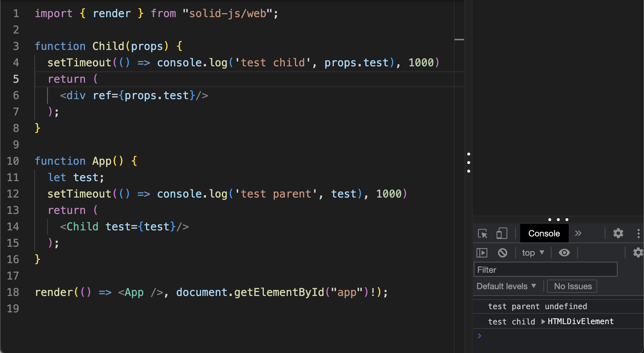Click document.getElementById on line 18

[x=250, y=292]
